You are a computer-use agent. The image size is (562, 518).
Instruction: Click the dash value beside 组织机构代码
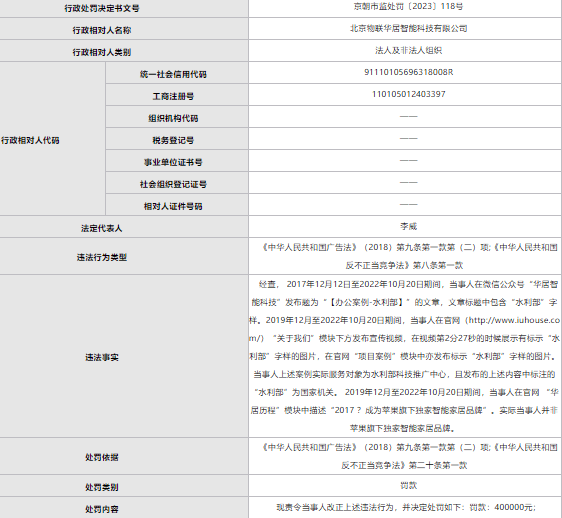pos(409,117)
